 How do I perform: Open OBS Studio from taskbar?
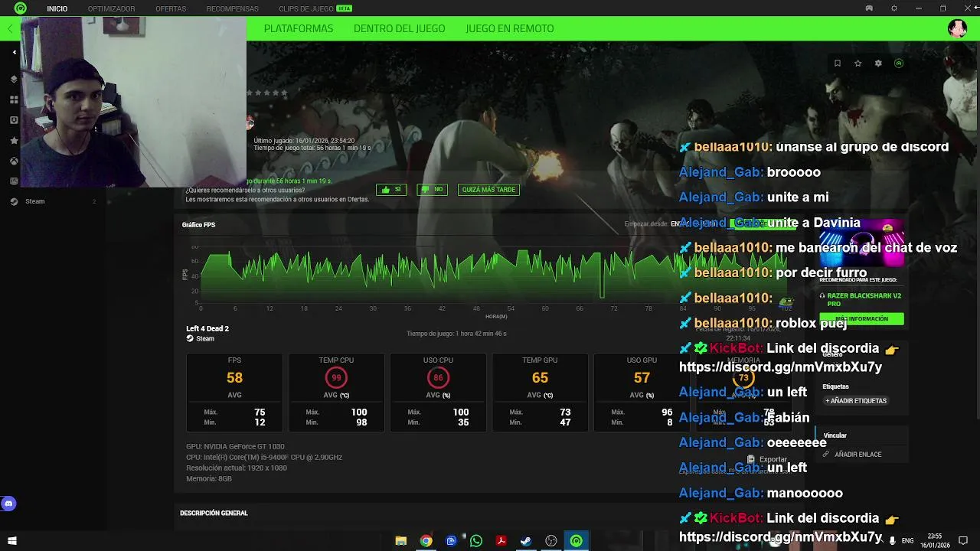point(551,541)
